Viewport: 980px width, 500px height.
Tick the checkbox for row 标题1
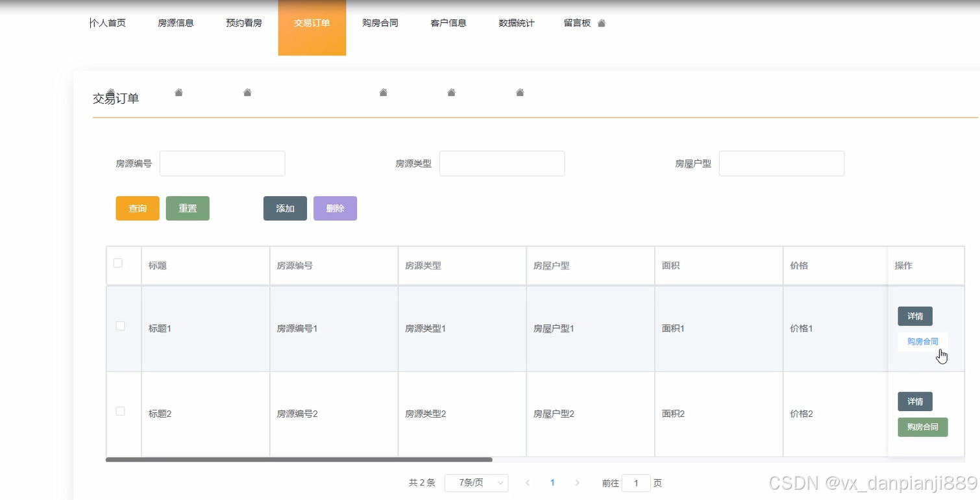(120, 326)
